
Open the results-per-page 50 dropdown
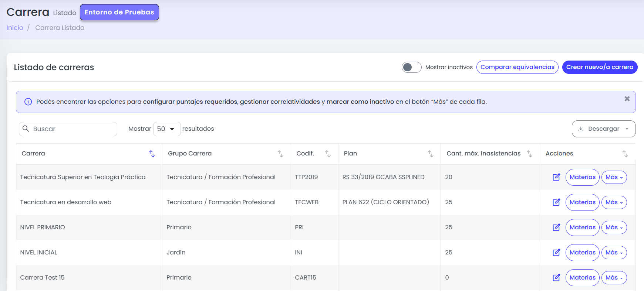[x=167, y=129]
